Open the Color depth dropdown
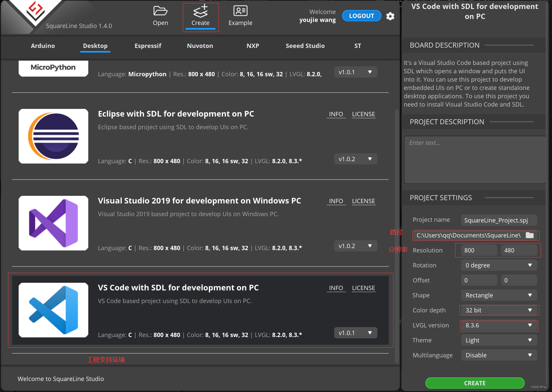Screen dimensions: 552x392 click(x=499, y=310)
